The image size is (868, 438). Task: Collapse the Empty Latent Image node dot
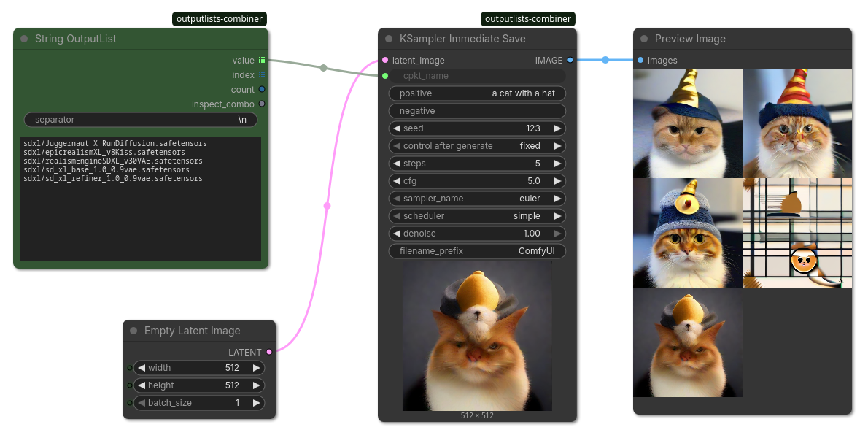133,331
